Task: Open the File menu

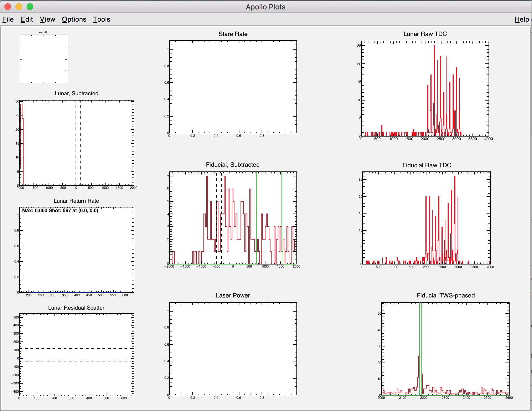Action: 8,19
